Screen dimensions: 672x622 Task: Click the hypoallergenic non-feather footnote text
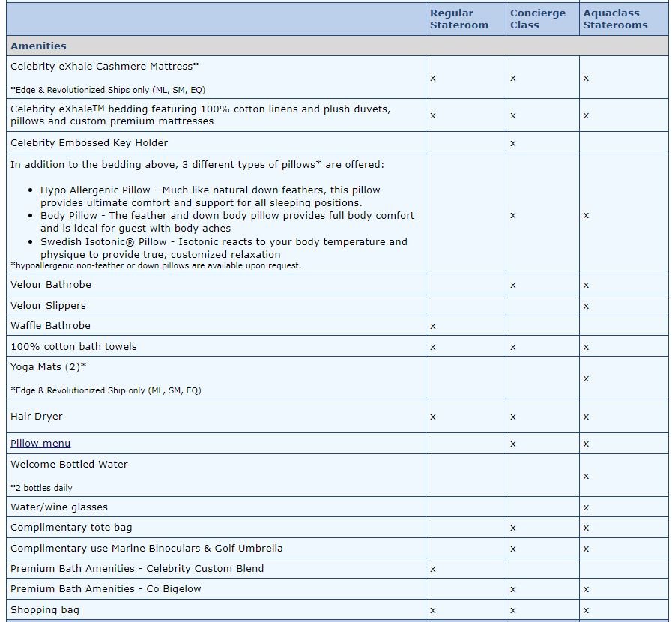tap(156, 265)
